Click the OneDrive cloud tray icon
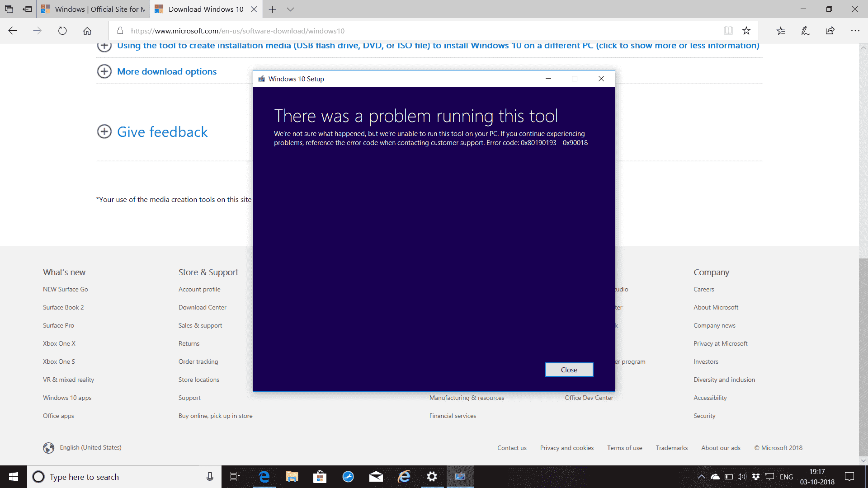 coord(715,477)
